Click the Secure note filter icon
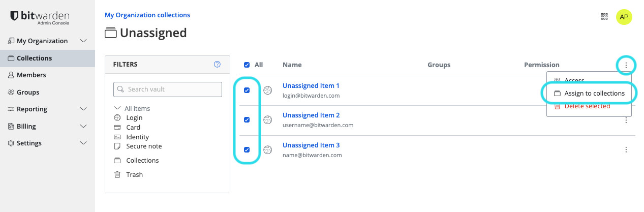 click(x=117, y=146)
